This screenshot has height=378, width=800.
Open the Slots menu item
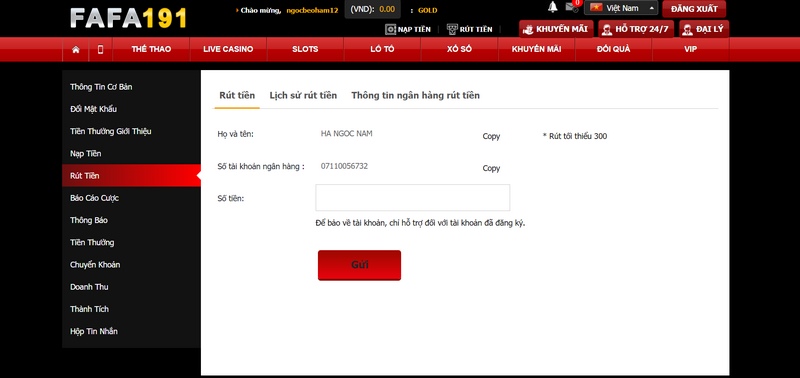tap(305, 49)
